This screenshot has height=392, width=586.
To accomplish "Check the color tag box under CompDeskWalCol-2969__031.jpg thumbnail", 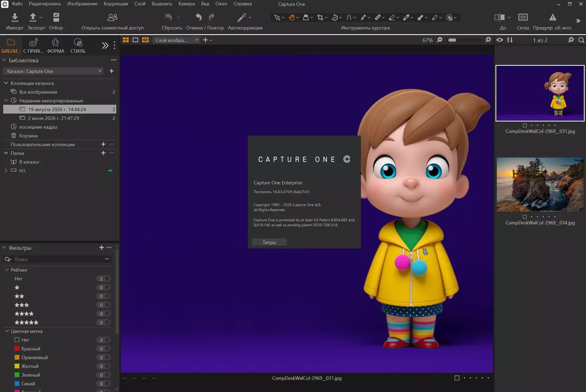I will [x=524, y=125].
